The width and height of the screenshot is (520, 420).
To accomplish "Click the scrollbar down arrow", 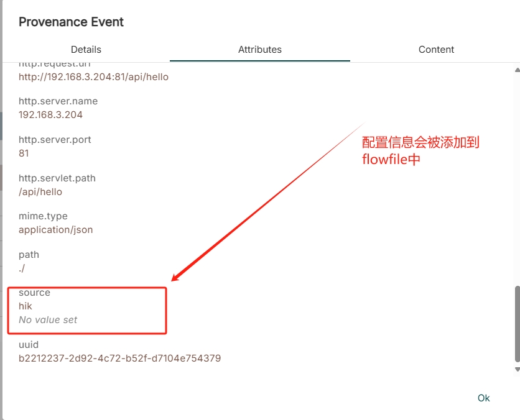I will tap(517, 369).
